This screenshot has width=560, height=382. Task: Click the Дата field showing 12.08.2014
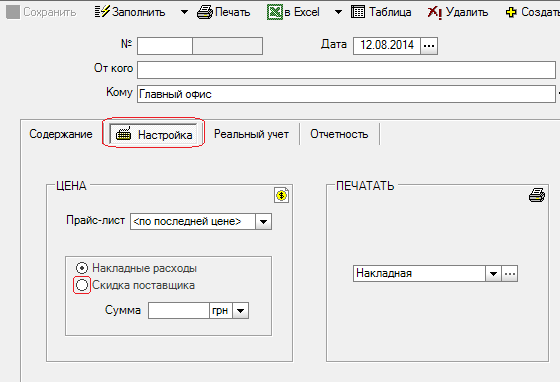387,46
